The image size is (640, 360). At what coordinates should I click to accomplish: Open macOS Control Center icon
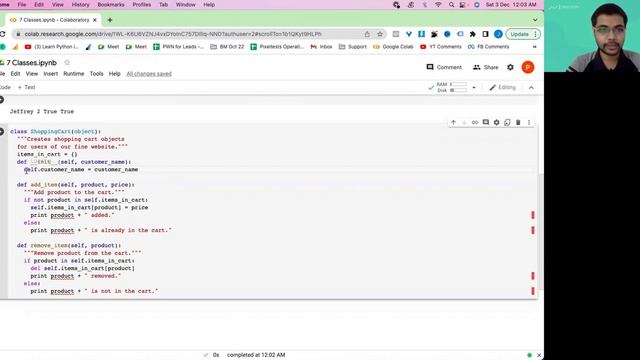[x=463, y=5]
